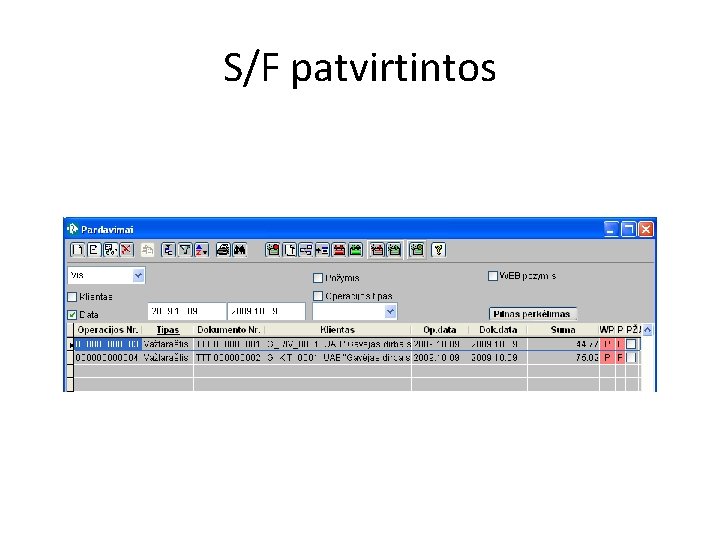
Task: Click the end date input field
Action: coord(266,311)
